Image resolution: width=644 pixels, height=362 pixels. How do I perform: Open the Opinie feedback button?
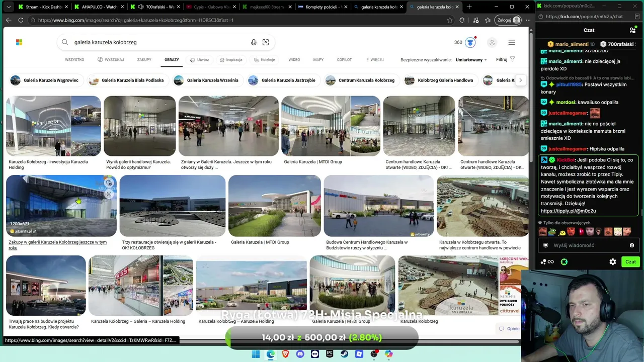[x=509, y=329]
